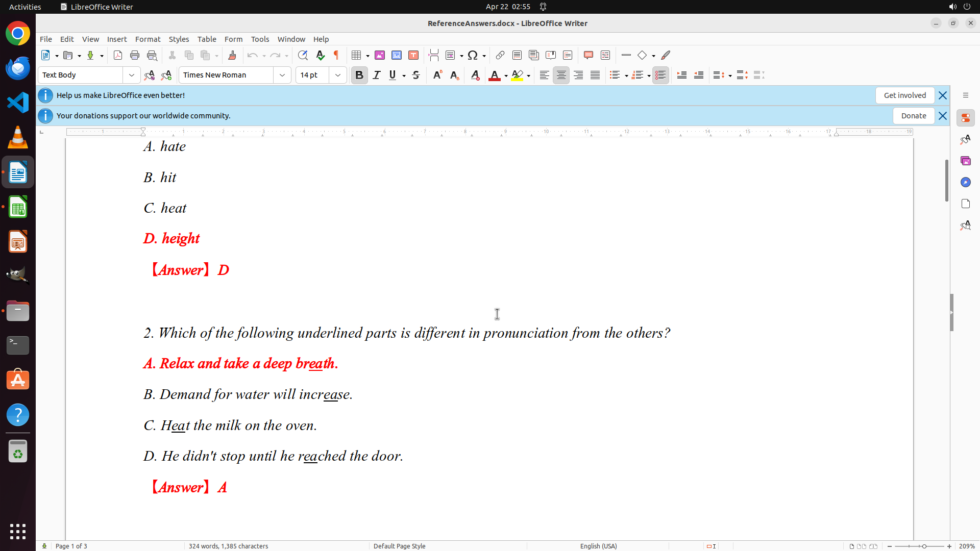Open the sidebar Navigator panel icon
Image resolution: width=980 pixels, height=551 pixels.
point(965,182)
